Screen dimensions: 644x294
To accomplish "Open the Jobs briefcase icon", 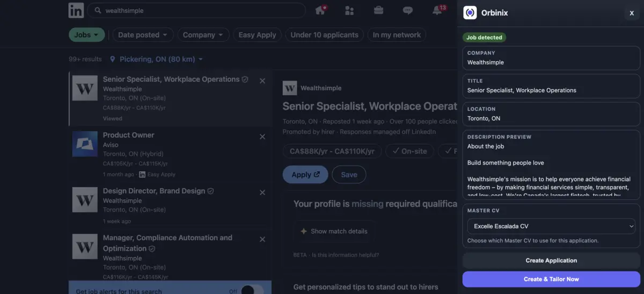I will (x=378, y=10).
